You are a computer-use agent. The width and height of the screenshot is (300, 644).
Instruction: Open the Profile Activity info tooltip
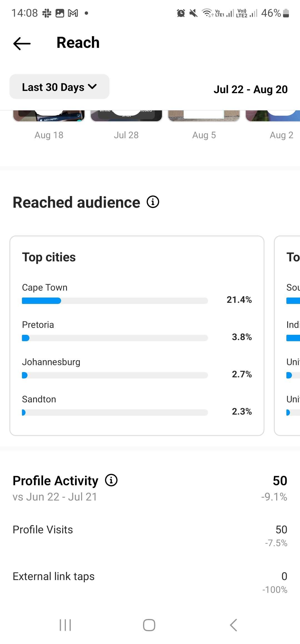tap(111, 480)
